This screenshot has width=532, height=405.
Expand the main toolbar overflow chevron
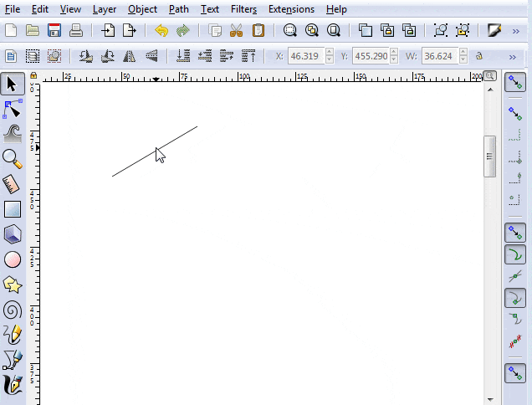516,31
